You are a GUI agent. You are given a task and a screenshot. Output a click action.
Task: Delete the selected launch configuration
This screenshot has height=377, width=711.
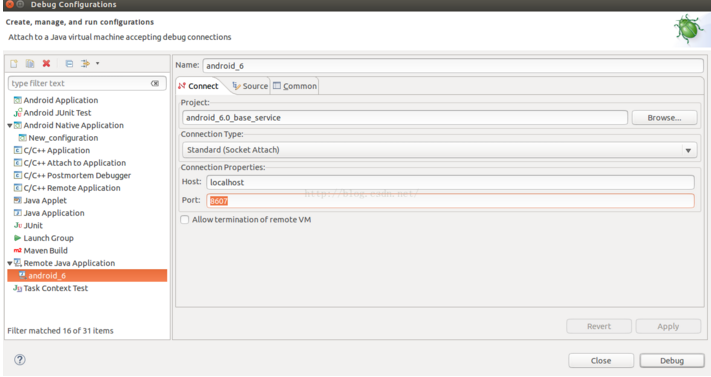[x=46, y=64]
